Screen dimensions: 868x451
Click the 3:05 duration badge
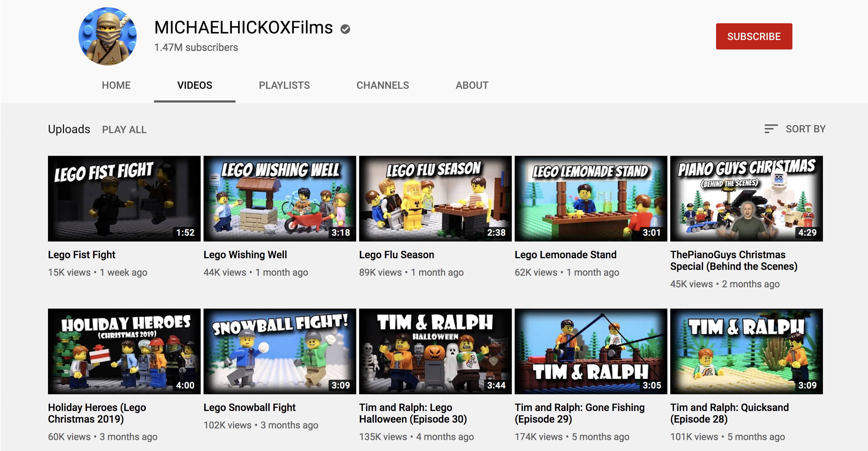pyautogui.click(x=652, y=385)
